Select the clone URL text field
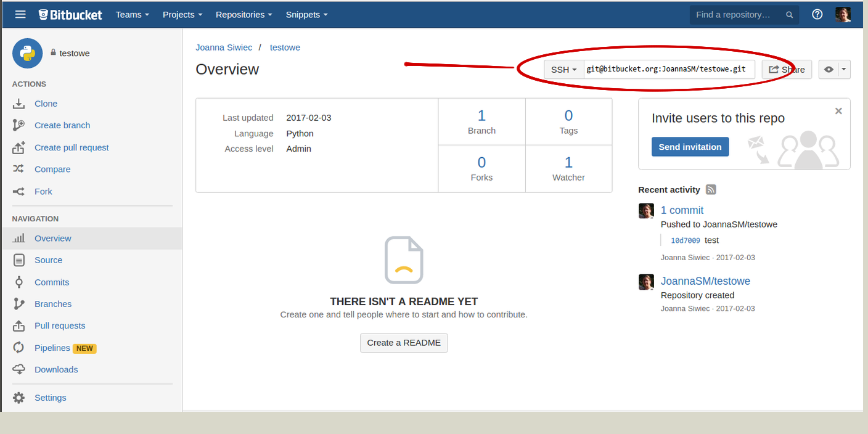The height and width of the screenshot is (434, 868). click(x=669, y=70)
